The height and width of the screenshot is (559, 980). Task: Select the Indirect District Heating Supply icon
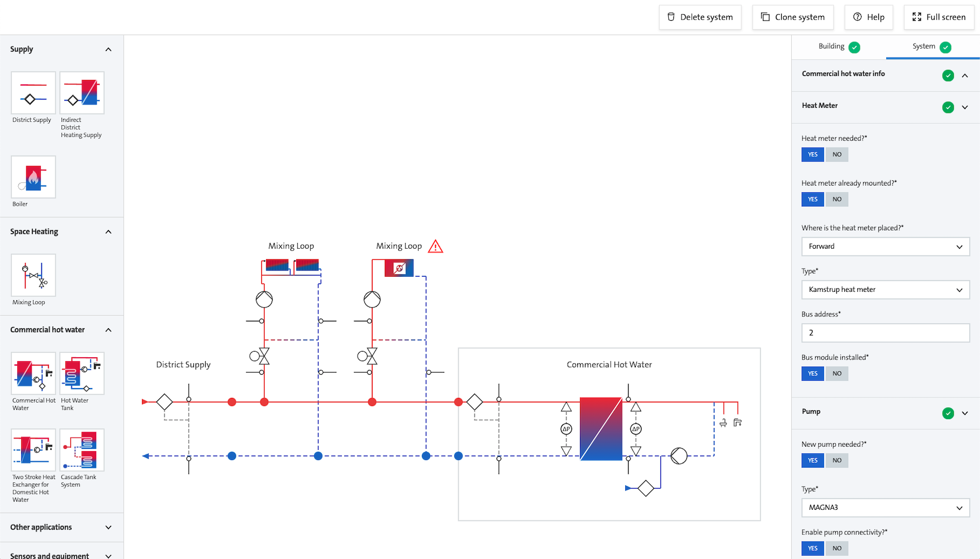(x=82, y=93)
